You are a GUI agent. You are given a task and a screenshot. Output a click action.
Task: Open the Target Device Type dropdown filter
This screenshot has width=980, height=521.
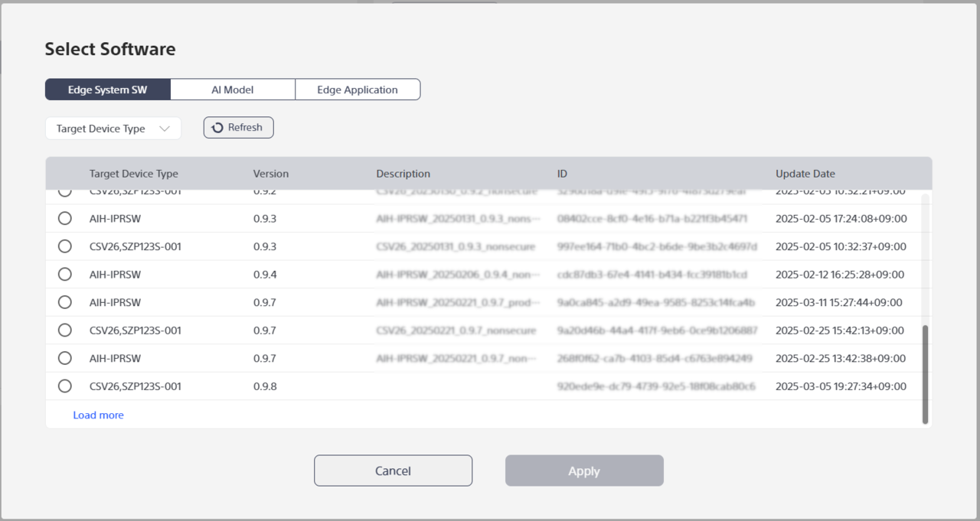tap(113, 129)
